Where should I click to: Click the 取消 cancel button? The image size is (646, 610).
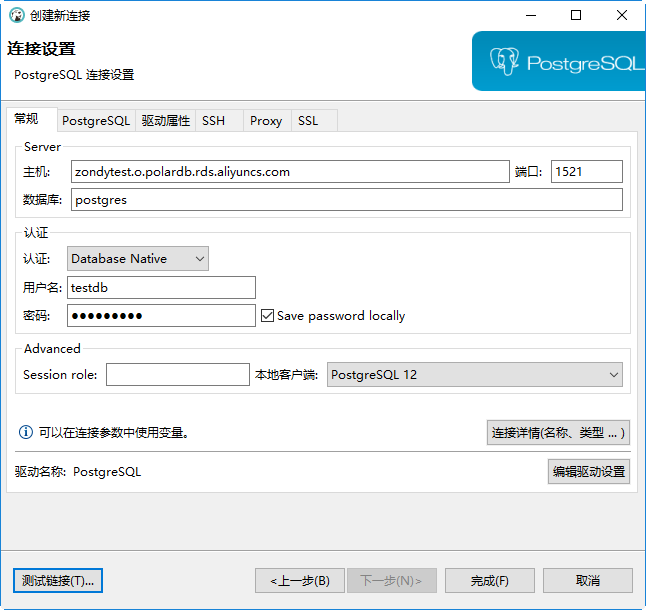(587, 580)
